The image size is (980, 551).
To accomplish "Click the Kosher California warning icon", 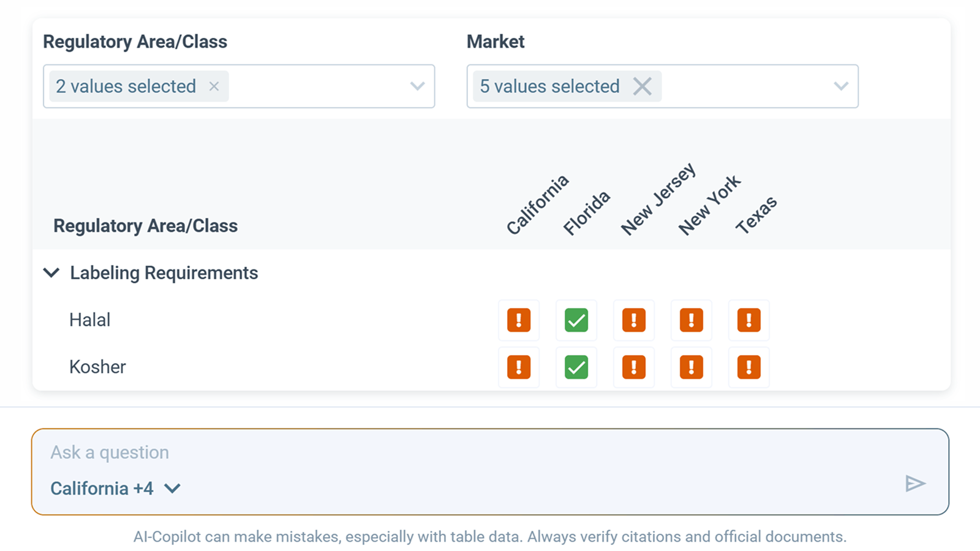I will click(518, 367).
